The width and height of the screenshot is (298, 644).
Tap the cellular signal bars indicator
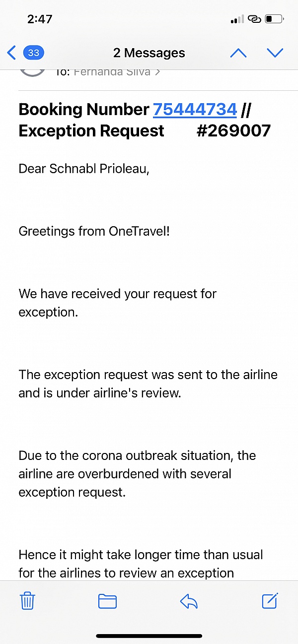(x=237, y=20)
